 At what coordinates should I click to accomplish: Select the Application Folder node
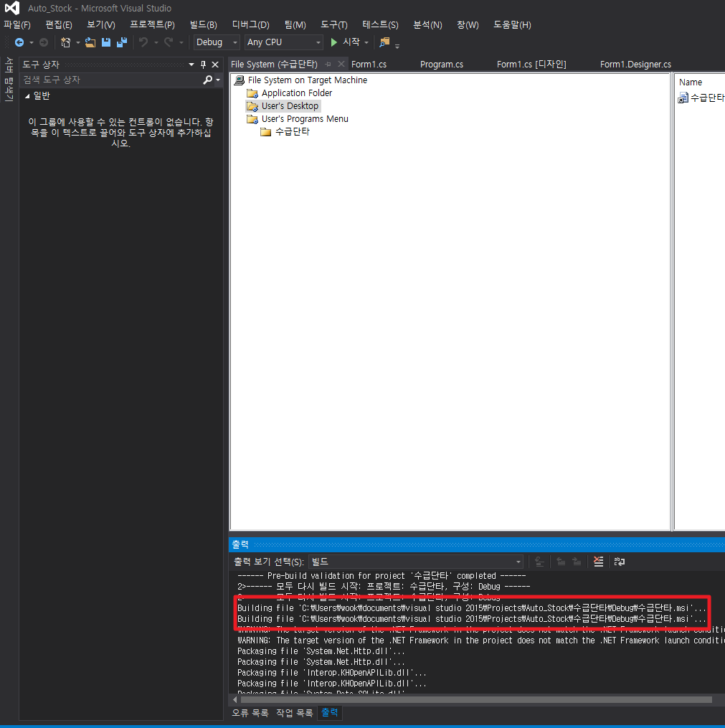(297, 93)
